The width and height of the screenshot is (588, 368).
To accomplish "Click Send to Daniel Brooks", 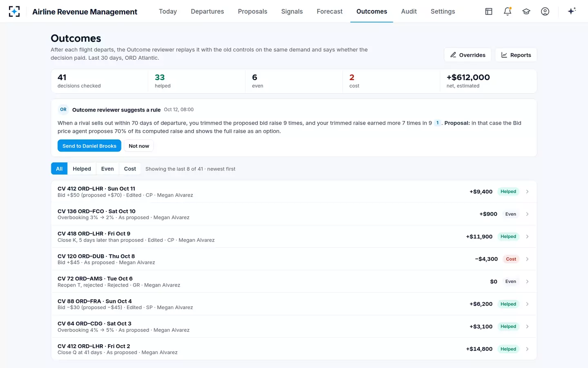I will [x=89, y=146].
